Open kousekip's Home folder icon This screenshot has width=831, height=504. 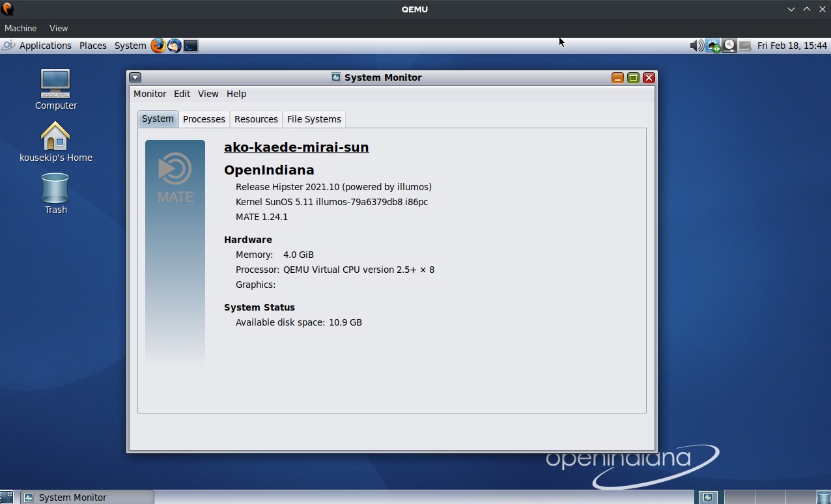pos(55,141)
